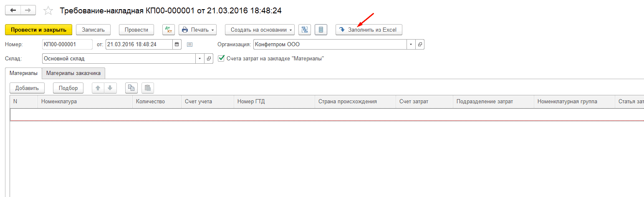Open the Организация dropdown arrow

click(411, 44)
